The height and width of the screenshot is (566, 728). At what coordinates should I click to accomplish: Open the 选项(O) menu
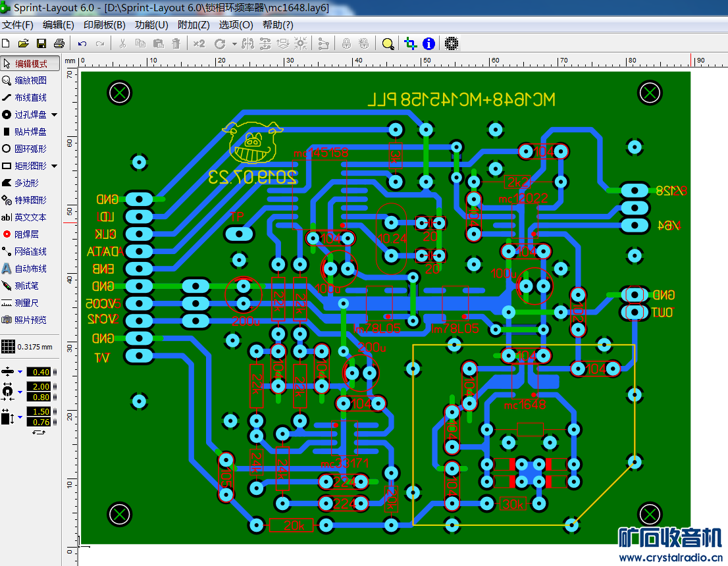pos(236,25)
